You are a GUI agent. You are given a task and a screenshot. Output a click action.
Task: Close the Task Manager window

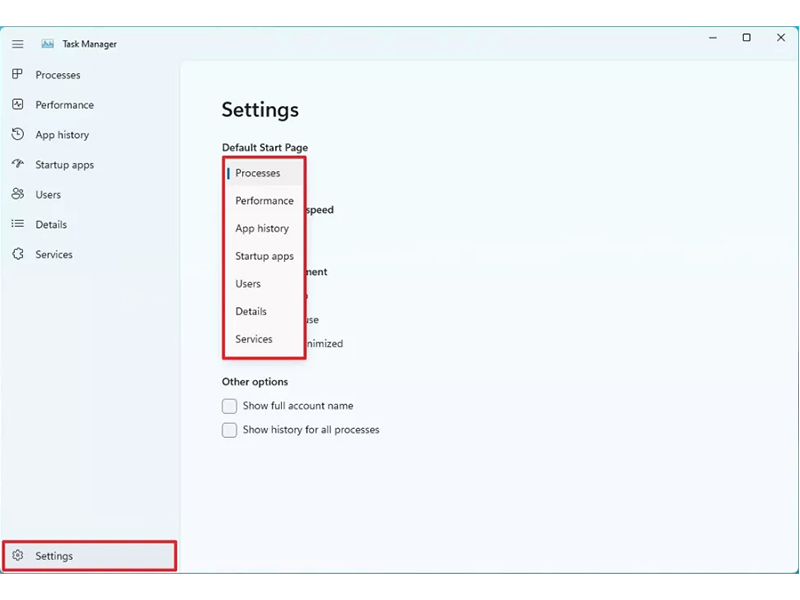[x=781, y=38]
